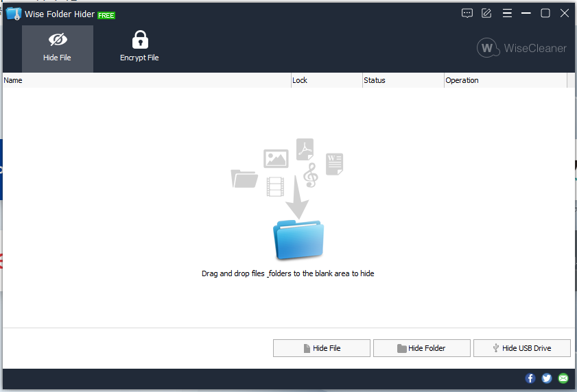Close the Wise Folder Hider window

[x=565, y=13]
